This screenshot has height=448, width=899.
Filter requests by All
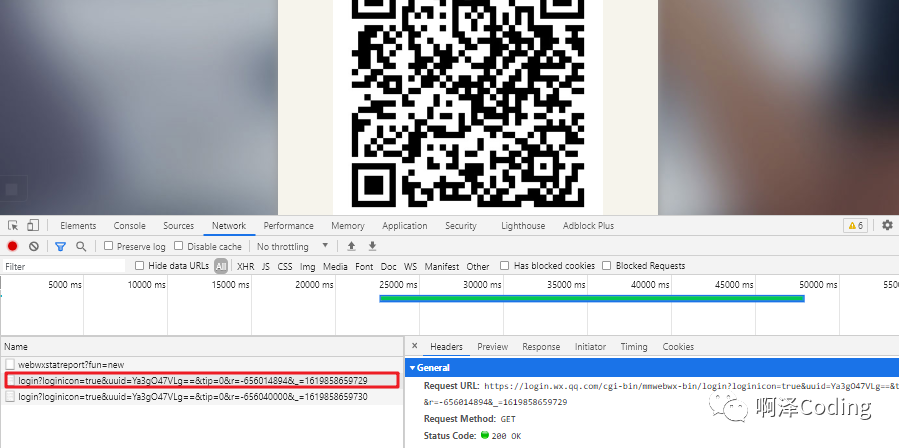(221, 266)
